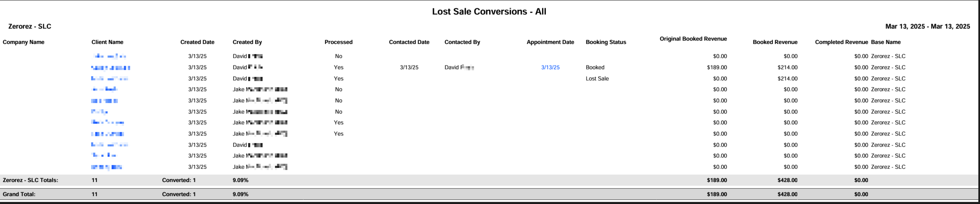The image size is (980, 204).
Task: Open the blue 3/13/25 appointment date link
Action: click(x=550, y=68)
